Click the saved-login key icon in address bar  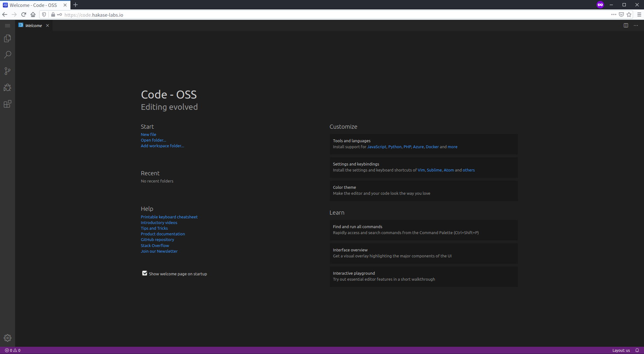59,14
